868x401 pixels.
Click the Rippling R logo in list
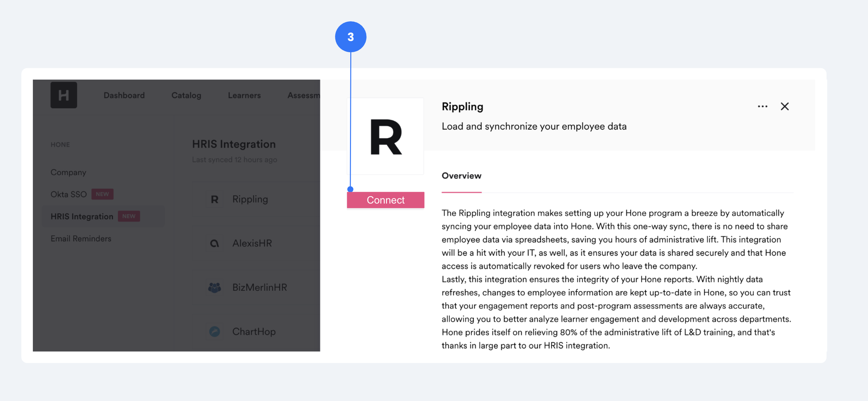click(215, 199)
